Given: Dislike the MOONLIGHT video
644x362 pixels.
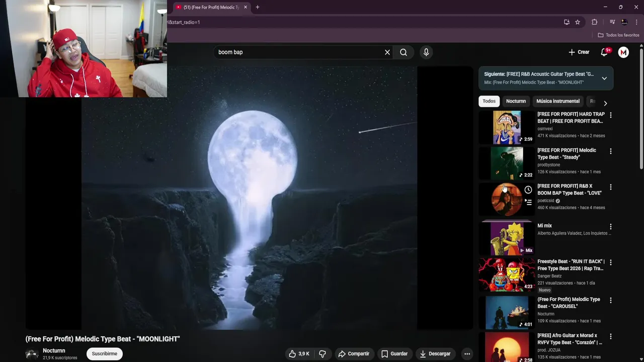Looking at the screenshot, I should (323, 353).
